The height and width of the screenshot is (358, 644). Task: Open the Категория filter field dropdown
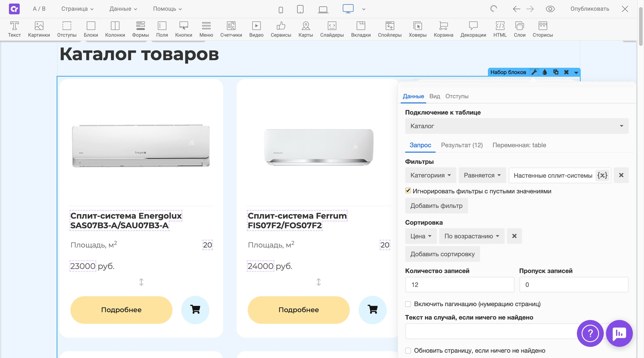[430, 175]
